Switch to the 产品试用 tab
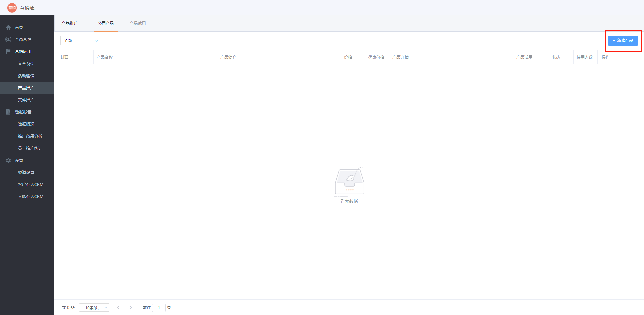644x315 pixels. (x=138, y=24)
